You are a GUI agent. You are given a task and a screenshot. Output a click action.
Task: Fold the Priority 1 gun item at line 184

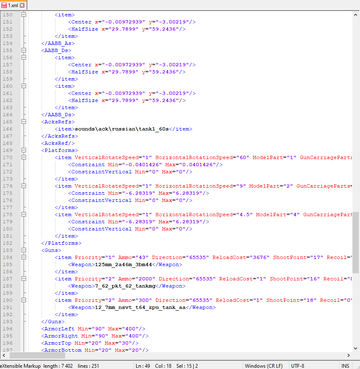[23, 257]
